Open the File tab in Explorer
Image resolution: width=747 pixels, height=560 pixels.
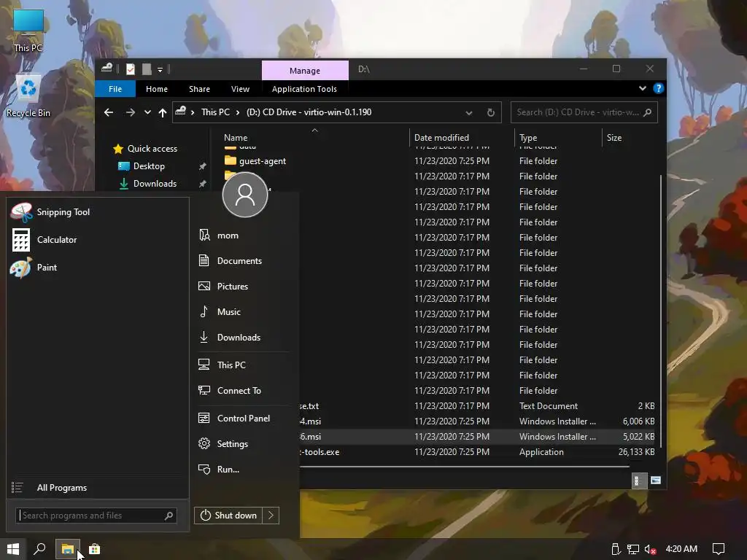(x=115, y=89)
